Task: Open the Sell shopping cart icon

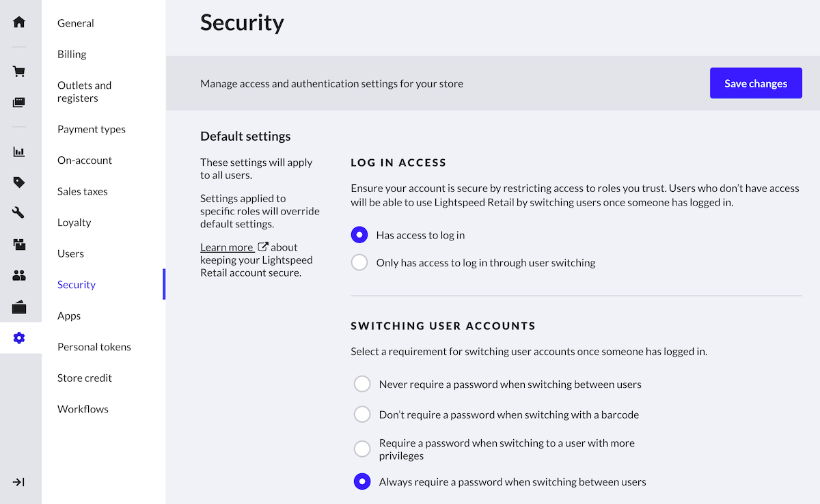Action: click(x=19, y=72)
